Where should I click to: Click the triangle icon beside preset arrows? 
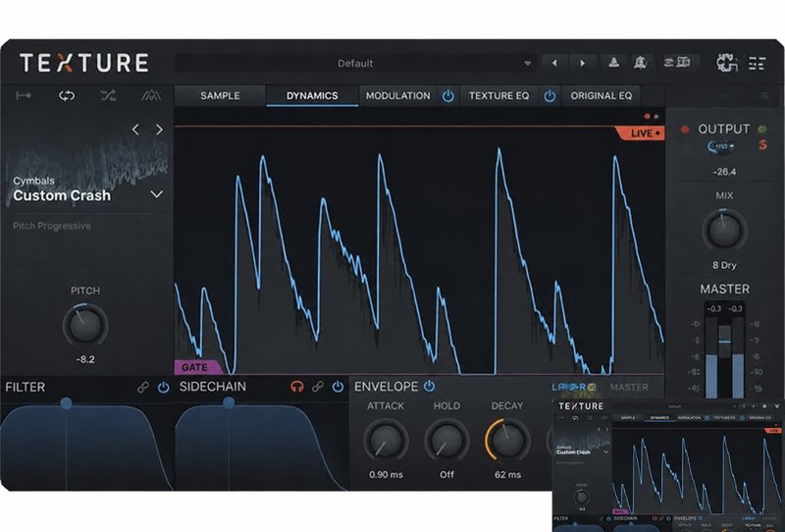[614, 62]
